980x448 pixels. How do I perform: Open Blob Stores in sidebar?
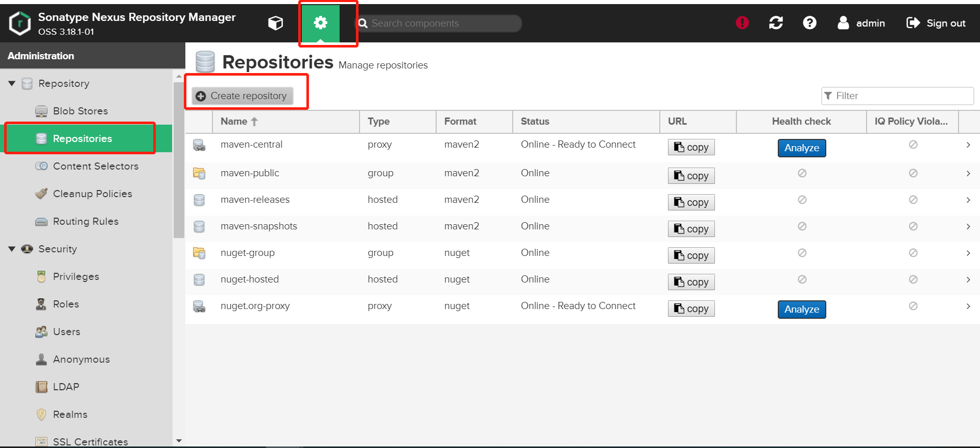[x=80, y=111]
